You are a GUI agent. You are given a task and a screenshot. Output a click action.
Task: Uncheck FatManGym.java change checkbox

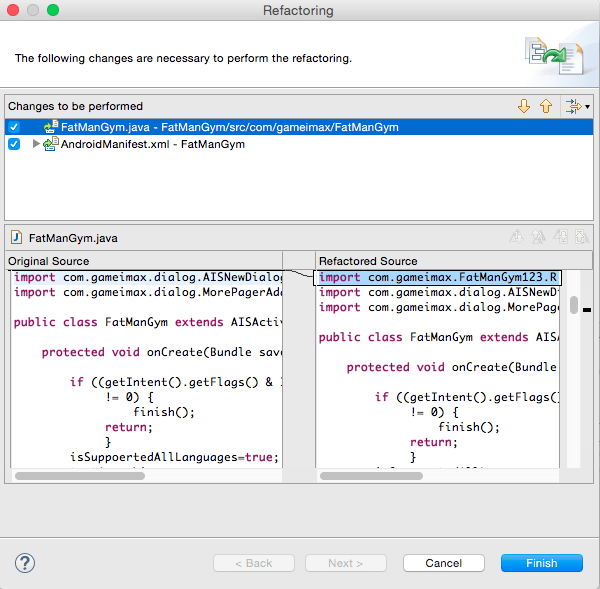(x=14, y=127)
